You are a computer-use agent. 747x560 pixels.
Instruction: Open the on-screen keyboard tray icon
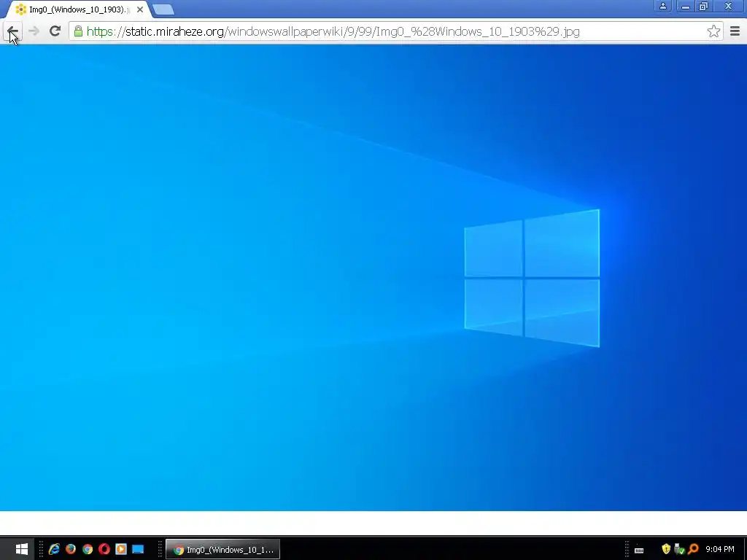(639, 550)
